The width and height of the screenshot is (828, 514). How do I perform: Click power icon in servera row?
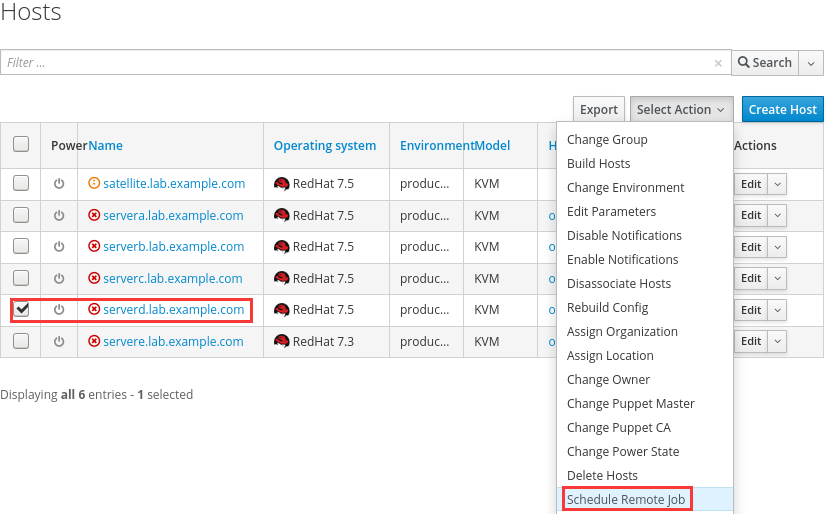tap(59, 216)
